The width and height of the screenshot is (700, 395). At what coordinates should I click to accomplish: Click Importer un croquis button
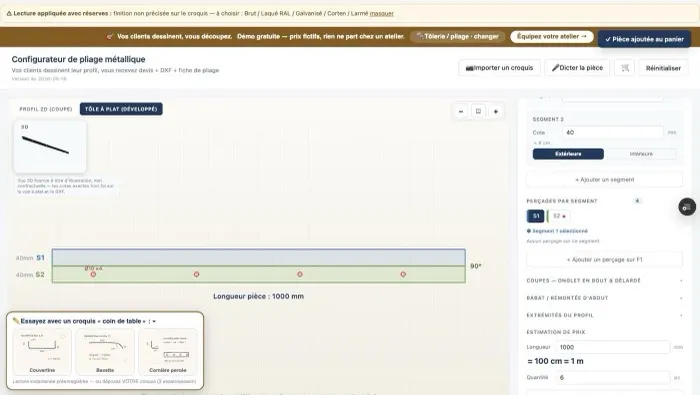(x=500, y=68)
